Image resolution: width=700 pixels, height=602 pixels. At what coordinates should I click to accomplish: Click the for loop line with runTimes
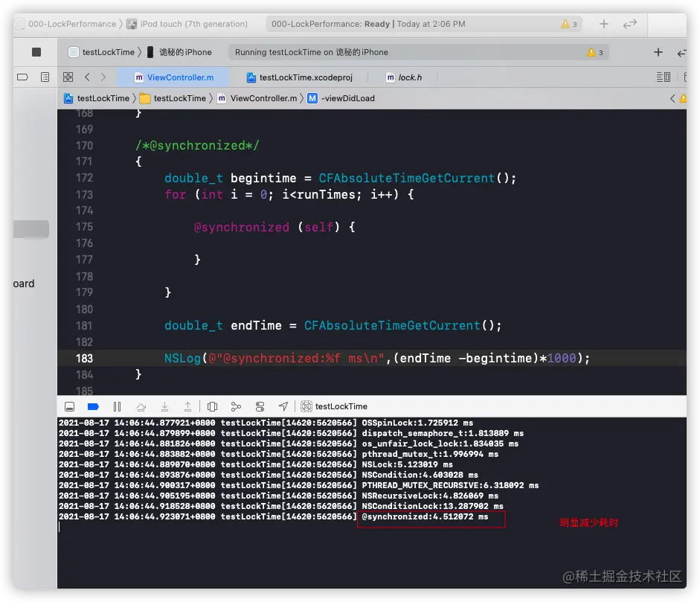click(x=289, y=194)
